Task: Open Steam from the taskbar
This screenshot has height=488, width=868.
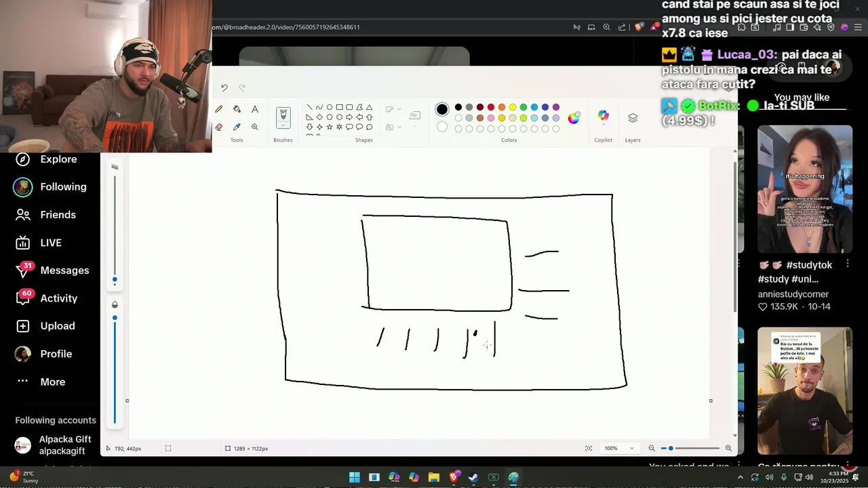Action: coord(473,477)
